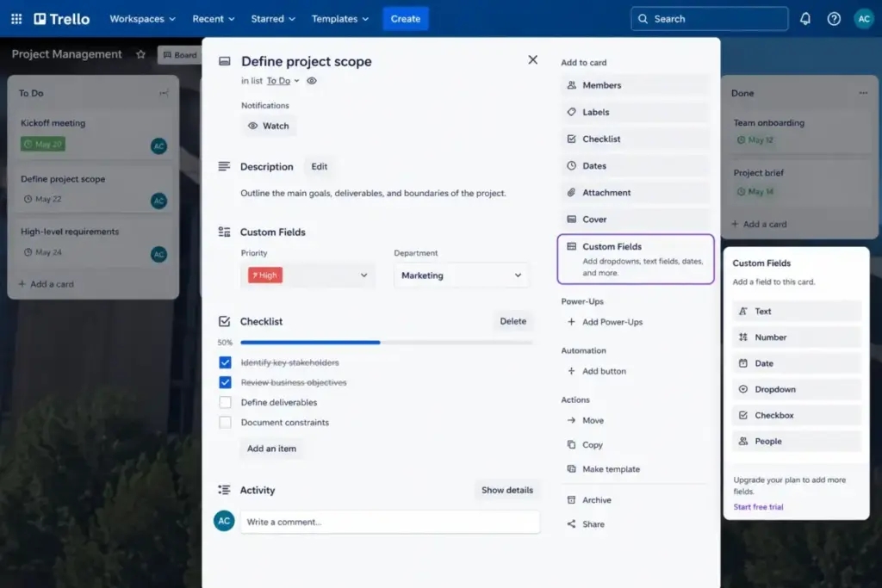Screen dimensions: 882x588
Task: Open the Templates dropdown menu
Action: [339, 19]
